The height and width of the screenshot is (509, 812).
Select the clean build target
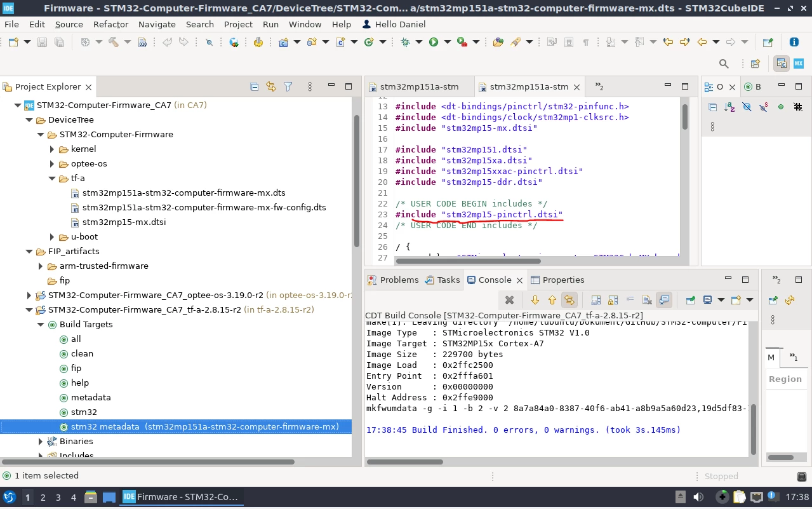pyautogui.click(x=82, y=354)
